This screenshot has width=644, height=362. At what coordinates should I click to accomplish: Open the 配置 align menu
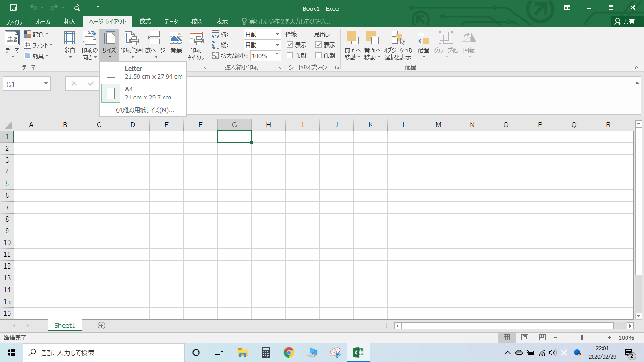click(x=423, y=46)
